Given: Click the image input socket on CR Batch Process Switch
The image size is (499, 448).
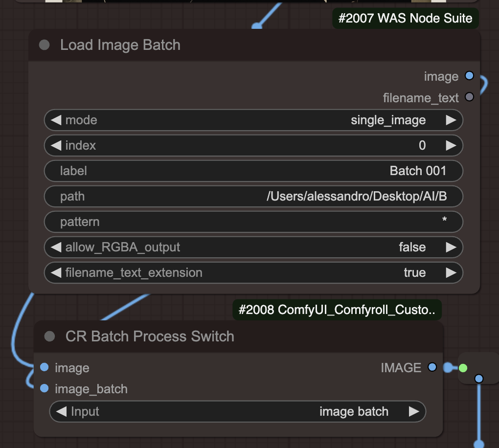Looking at the screenshot, I should tap(44, 367).
